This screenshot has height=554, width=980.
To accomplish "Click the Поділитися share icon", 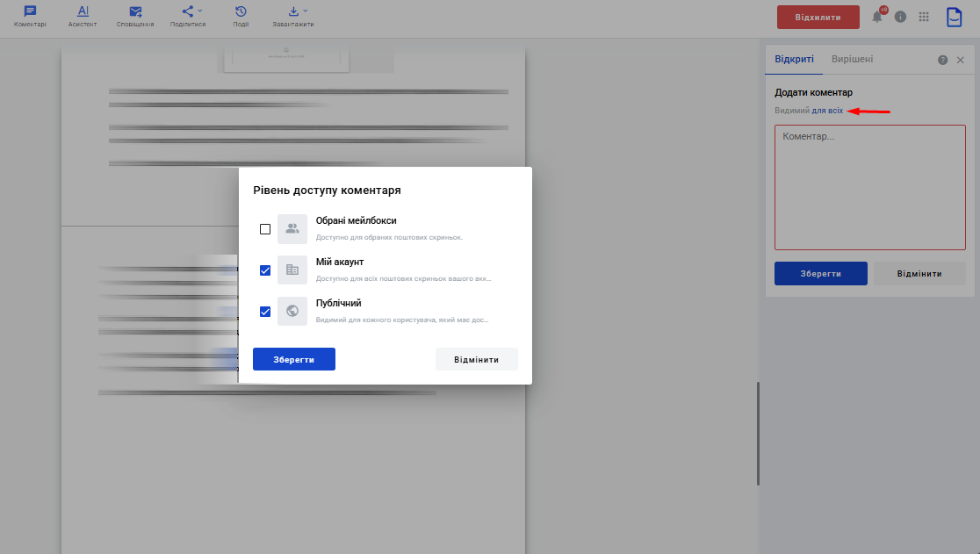I will 188,11.
